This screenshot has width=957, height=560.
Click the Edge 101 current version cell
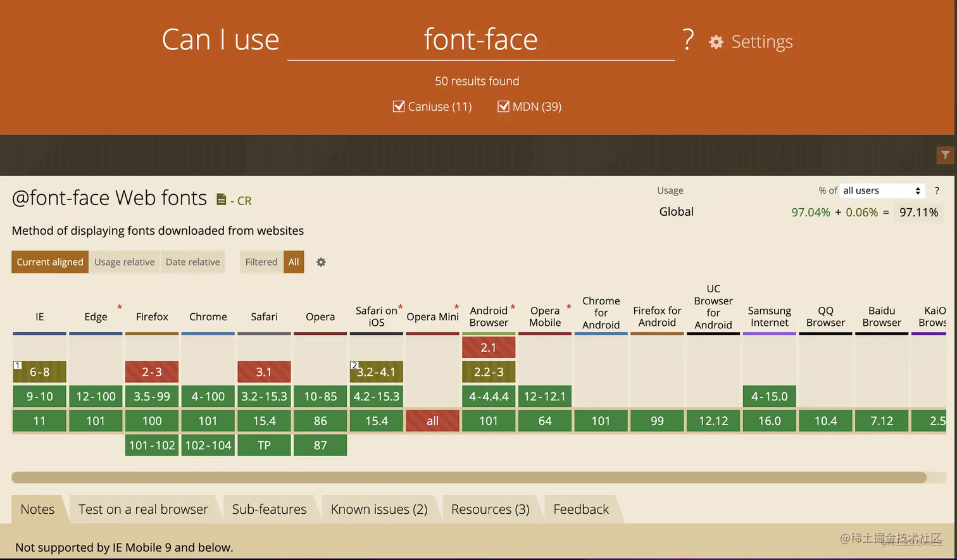pyautogui.click(x=96, y=421)
